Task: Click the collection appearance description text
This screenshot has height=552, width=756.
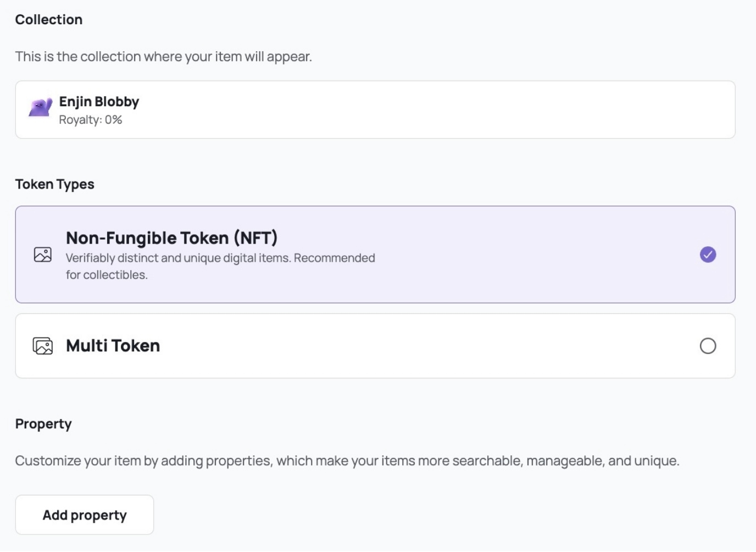Action: [x=164, y=57]
